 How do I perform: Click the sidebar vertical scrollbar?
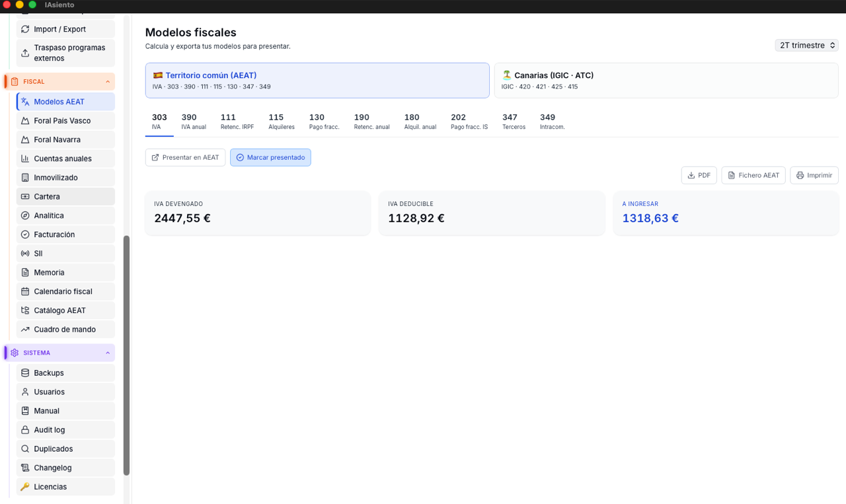coord(126,355)
